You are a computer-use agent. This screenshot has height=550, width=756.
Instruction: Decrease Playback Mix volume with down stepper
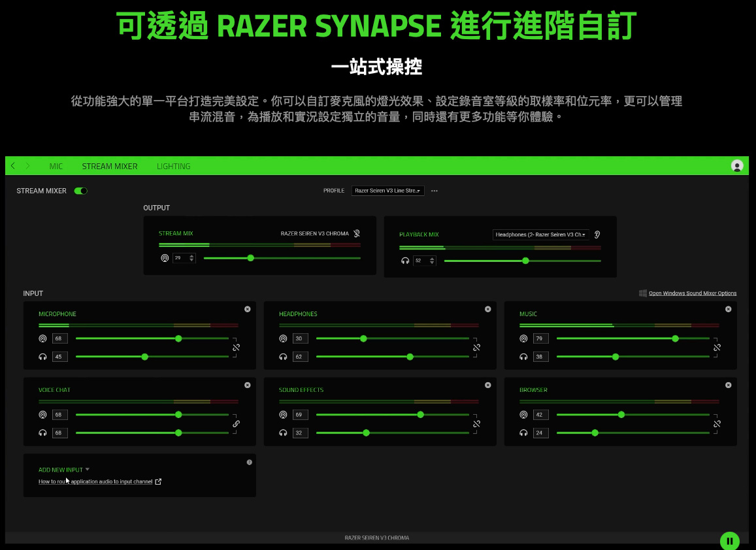click(x=432, y=263)
